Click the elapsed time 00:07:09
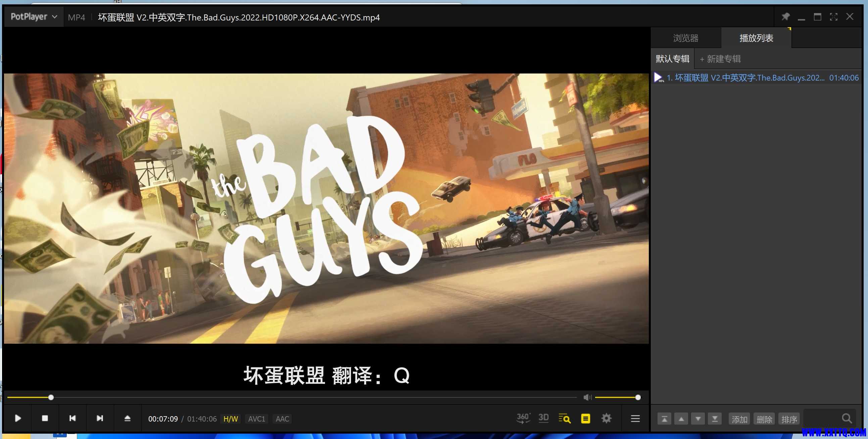 (x=163, y=419)
